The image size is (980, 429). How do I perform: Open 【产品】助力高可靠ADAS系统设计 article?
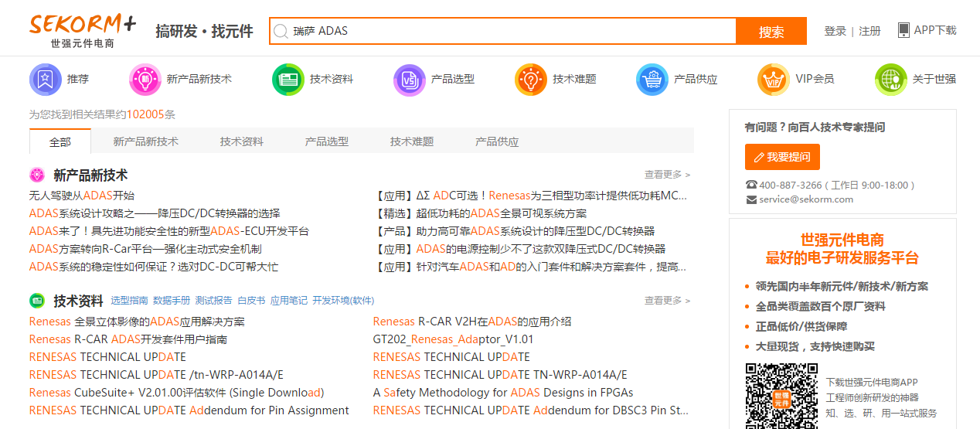tap(514, 231)
